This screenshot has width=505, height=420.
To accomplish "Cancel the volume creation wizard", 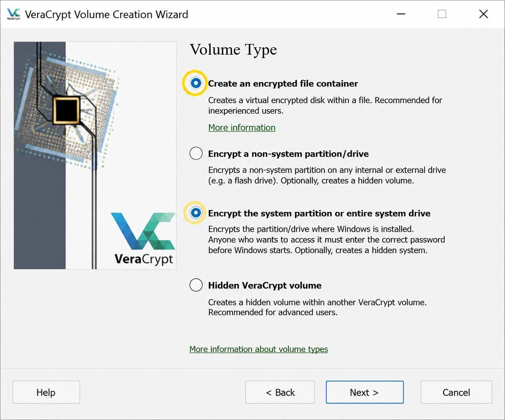I will coord(456,392).
